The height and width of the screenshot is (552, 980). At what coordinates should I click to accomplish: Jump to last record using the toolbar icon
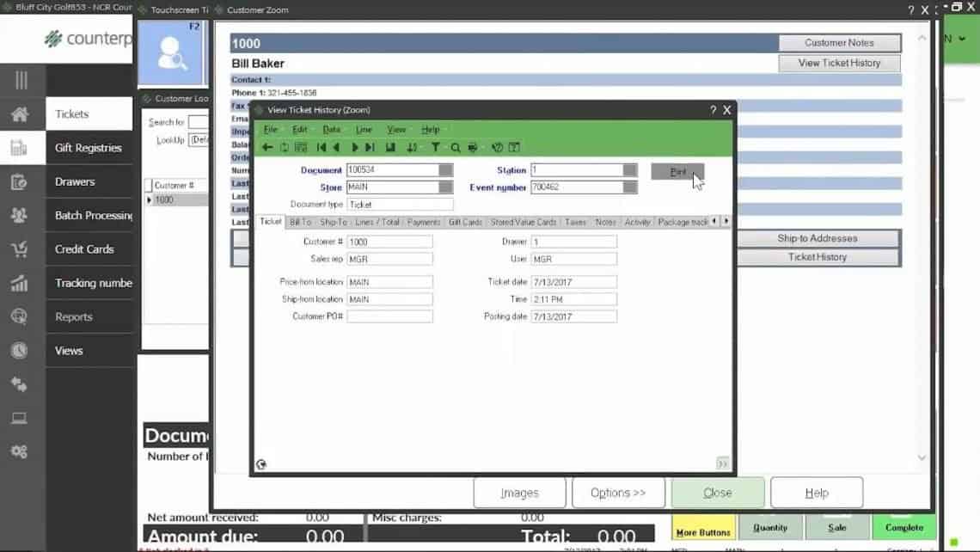pyautogui.click(x=369, y=146)
